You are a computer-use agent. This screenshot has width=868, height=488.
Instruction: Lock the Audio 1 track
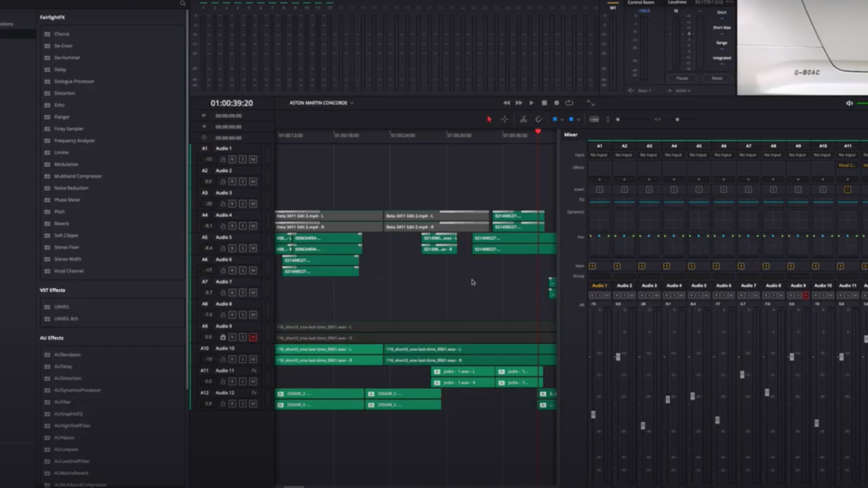click(x=223, y=159)
